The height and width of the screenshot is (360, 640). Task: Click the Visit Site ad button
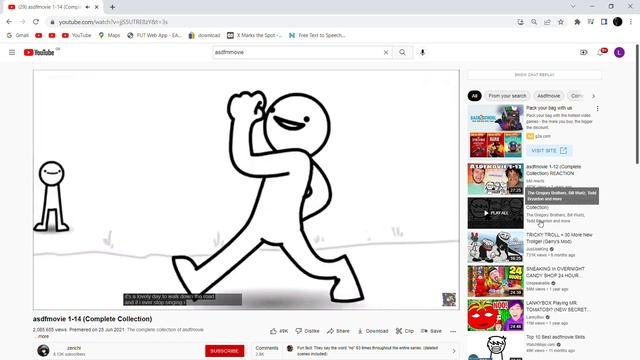coord(549,151)
